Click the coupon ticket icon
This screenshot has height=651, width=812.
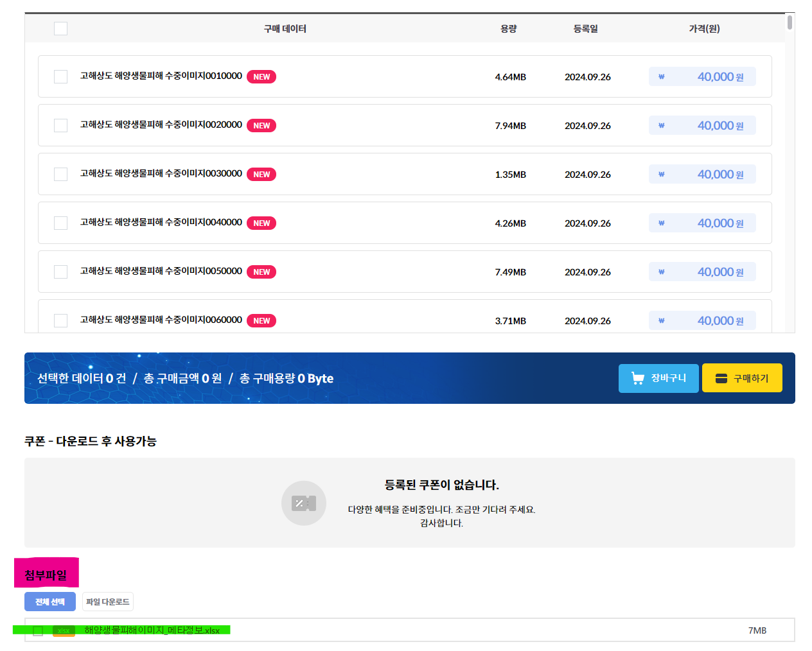coord(304,503)
